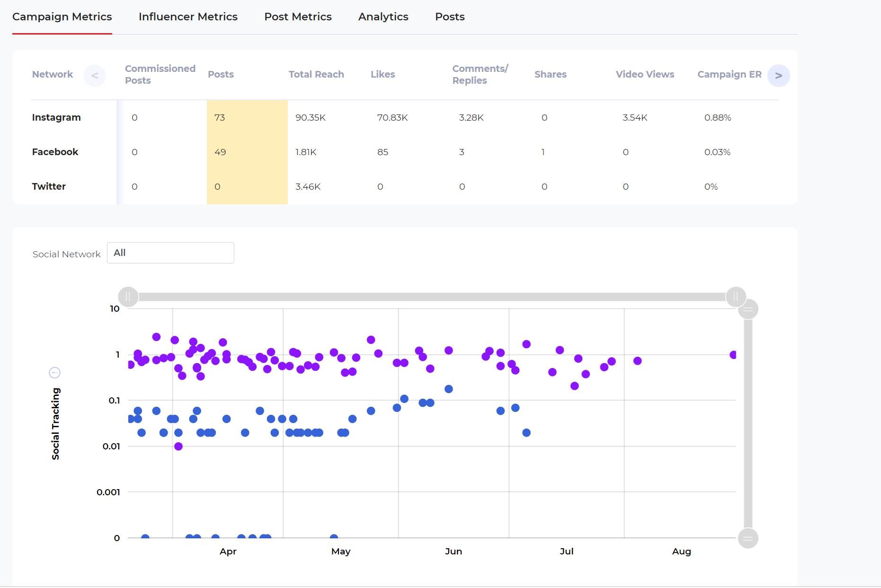Click the right arrow scroll icon beside Campaign ER
This screenshot has width=881, height=588.
coord(778,76)
